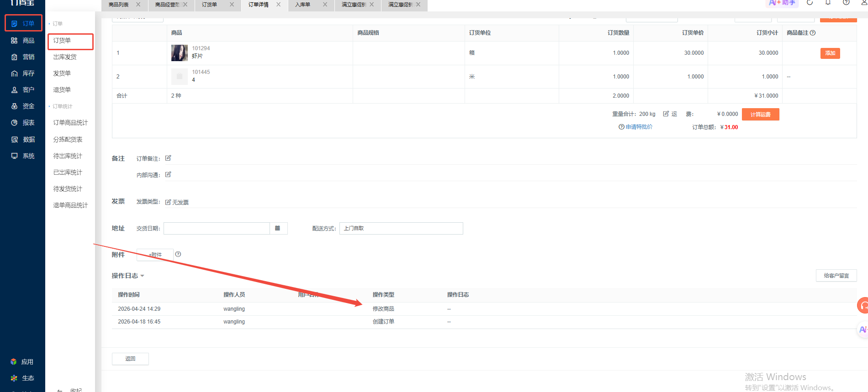Click the edit icon beside 重量合计
This screenshot has height=392, width=868.
pos(666,114)
